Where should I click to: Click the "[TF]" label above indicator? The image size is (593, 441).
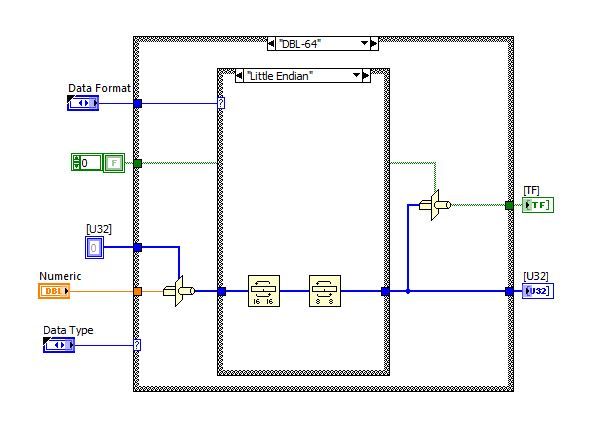(531, 190)
